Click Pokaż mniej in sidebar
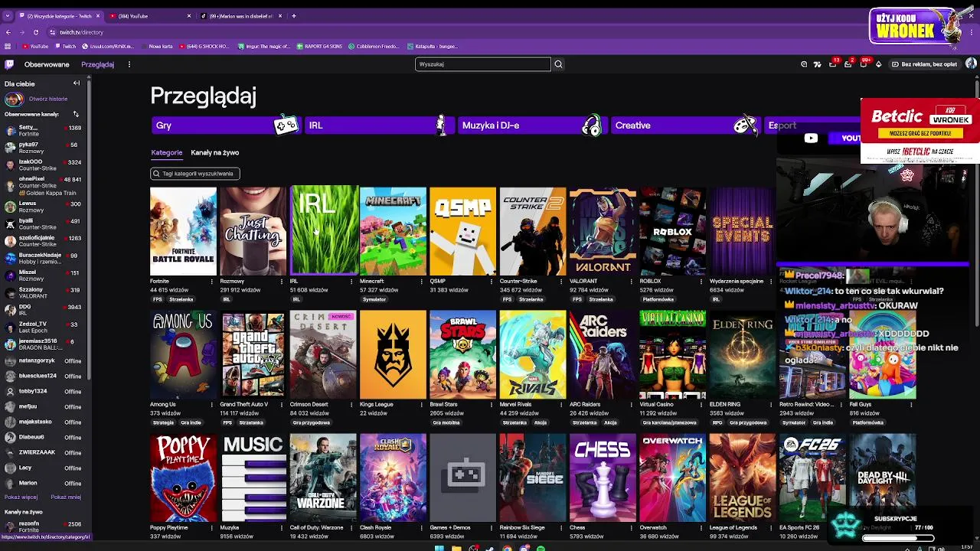The image size is (980, 551). pyautogui.click(x=66, y=497)
